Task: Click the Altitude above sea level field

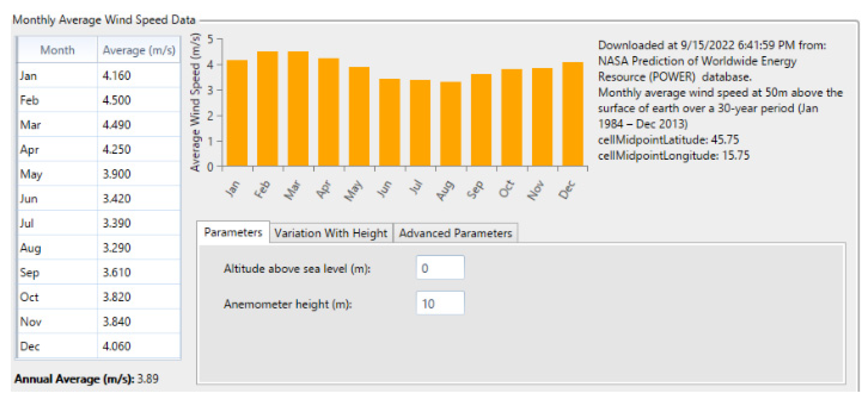Action: tap(440, 268)
